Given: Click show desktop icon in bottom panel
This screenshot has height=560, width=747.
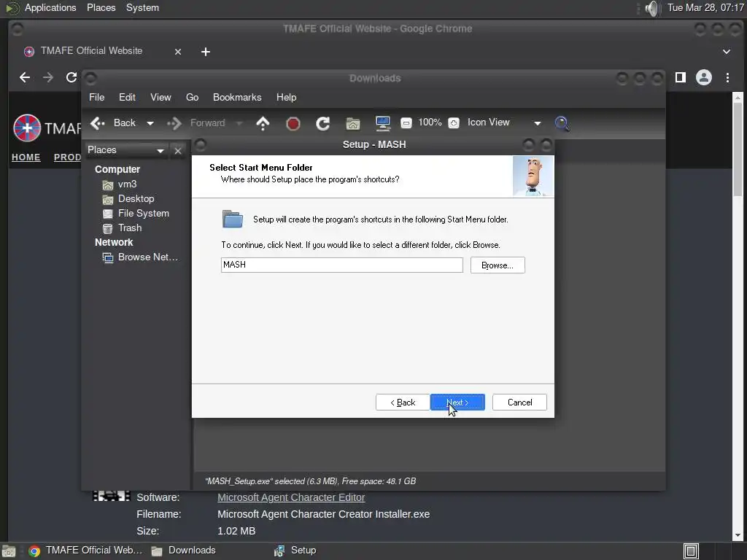Looking at the screenshot, I should [8, 551].
